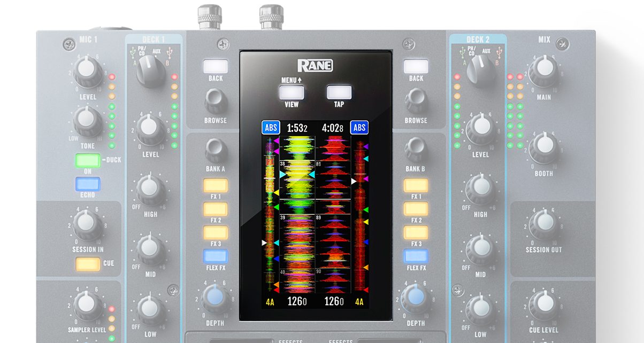Click Deck 1 source selector knob

click(151, 72)
